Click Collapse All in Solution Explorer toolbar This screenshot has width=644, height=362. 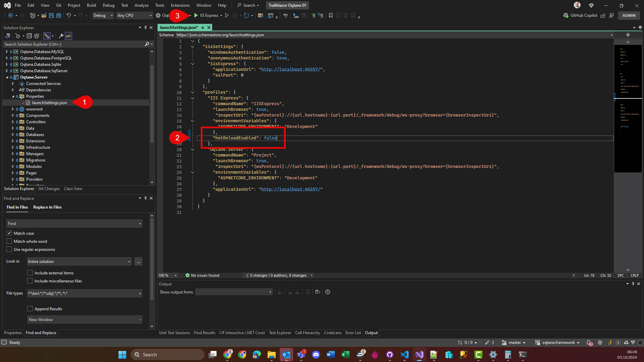coord(29,36)
